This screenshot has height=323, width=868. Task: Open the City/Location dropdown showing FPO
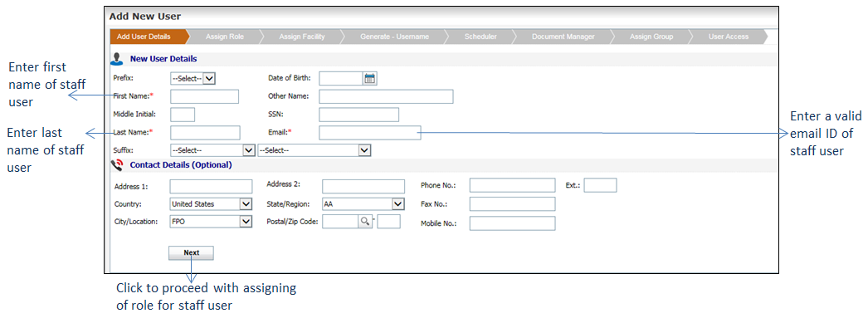211,222
